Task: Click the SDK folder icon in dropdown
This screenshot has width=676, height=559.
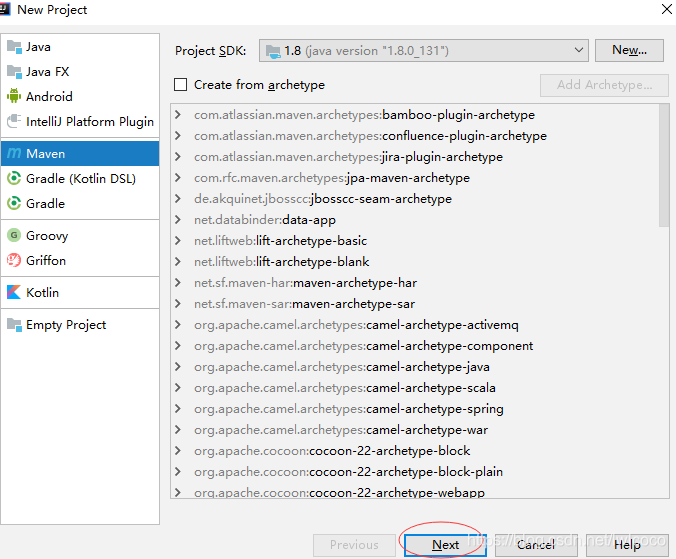Action: [x=273, y=51]
